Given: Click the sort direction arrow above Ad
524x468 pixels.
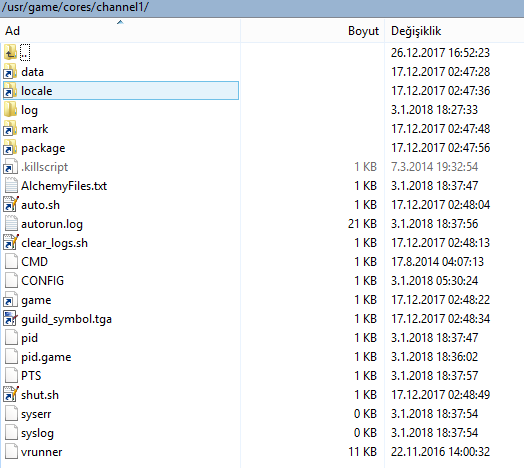Looking at the screenshot, I should (120, 22).
